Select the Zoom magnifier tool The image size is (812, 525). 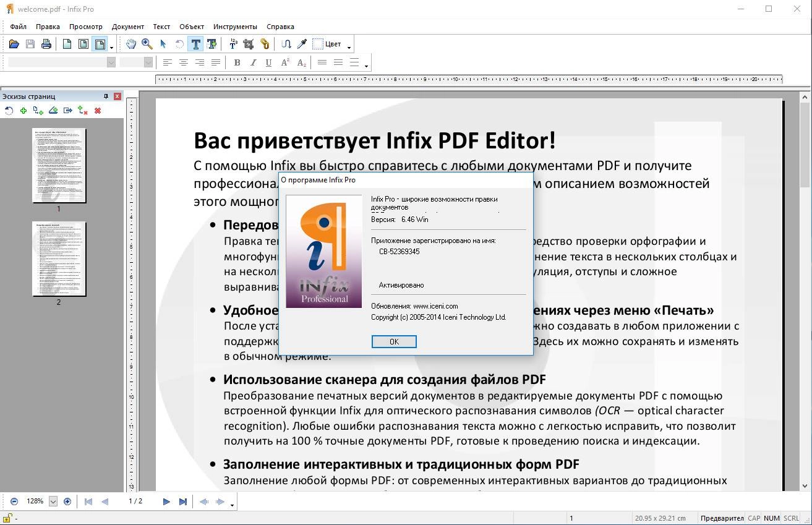(147, 44)
